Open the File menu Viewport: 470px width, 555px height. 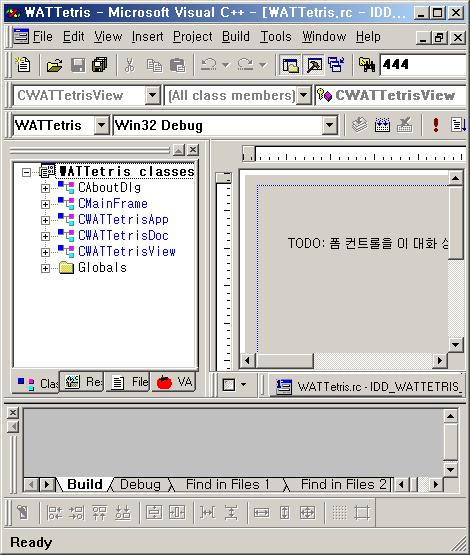coord(42,36)
